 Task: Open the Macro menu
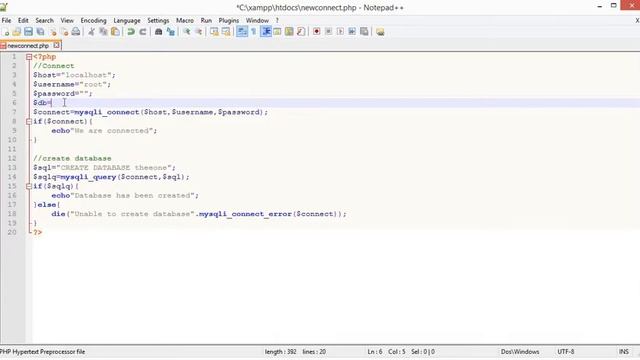pos(184,20)
